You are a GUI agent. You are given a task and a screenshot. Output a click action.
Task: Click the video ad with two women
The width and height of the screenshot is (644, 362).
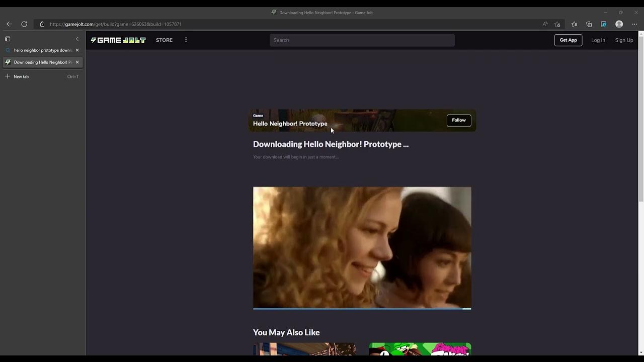pyautogui.click(x=362, y=247)
